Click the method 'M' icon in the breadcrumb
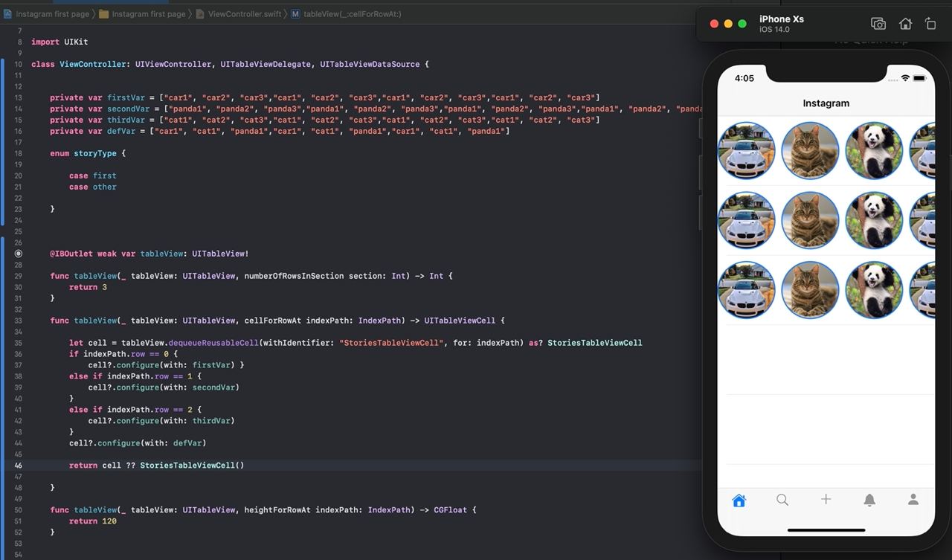 (295, 14)
